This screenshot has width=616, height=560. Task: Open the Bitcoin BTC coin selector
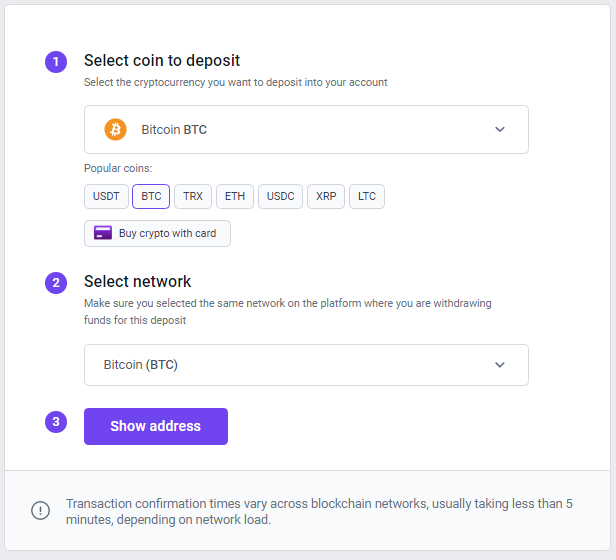click(306, 129)
